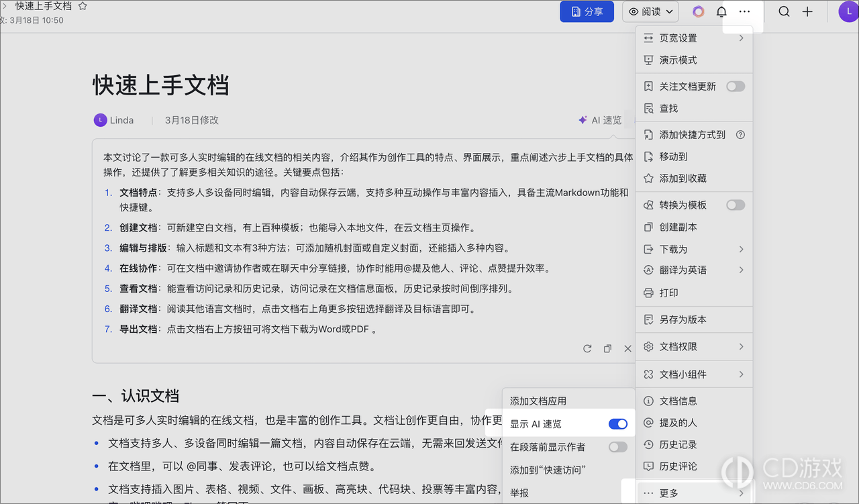
Task: Click the help icon beside 添加快捷方式到
Action: pyautogui.click(x=740, y=134)
